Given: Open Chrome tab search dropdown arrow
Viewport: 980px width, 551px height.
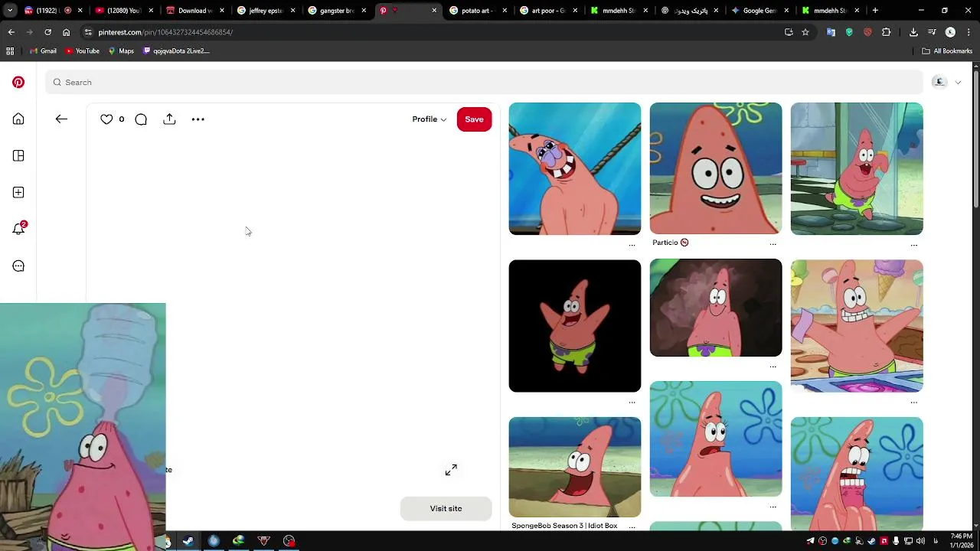Looking at the screenshot, I should click(10, 11).
